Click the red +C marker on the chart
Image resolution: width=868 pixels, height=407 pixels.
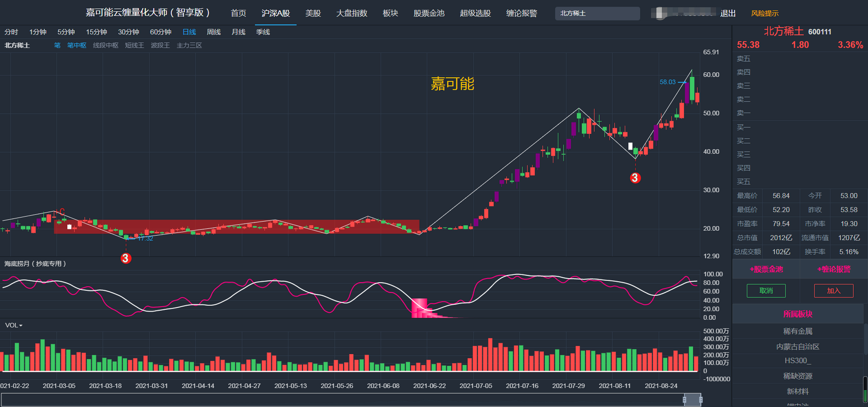[60, 211]
